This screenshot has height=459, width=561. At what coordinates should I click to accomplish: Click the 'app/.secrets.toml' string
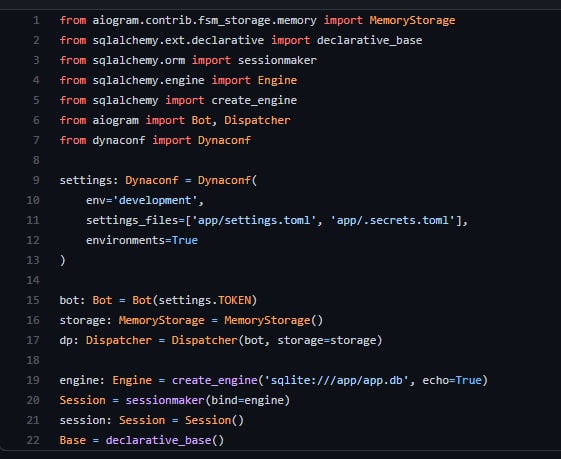coord(392,220)
